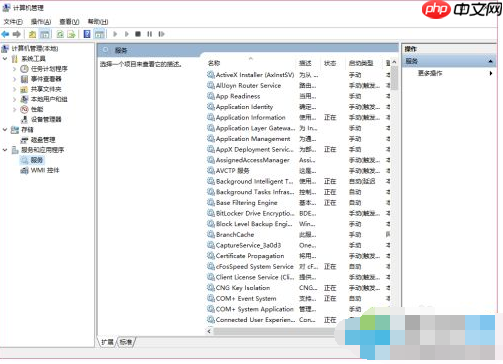This screenshot has width=503, height=364.
Task: Select 共享文件夹 icon in tree
Action: (24, 89)
